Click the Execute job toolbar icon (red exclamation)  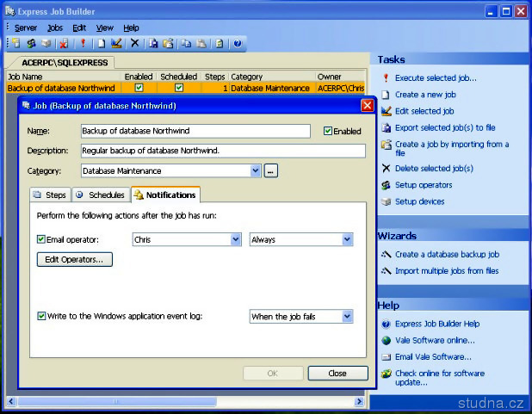[x=84, y=43]
